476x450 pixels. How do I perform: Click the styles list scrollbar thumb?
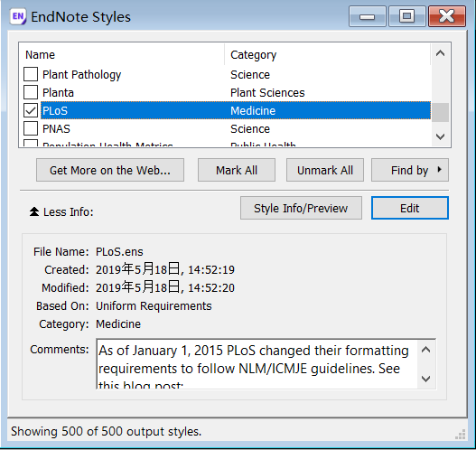click(440, 112)
